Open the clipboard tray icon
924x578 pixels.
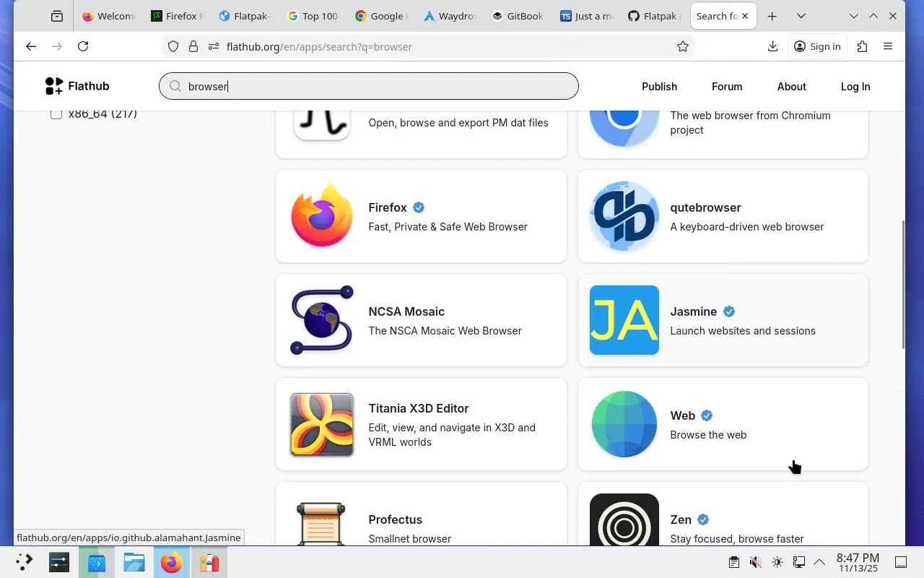(x=733, y=562)
